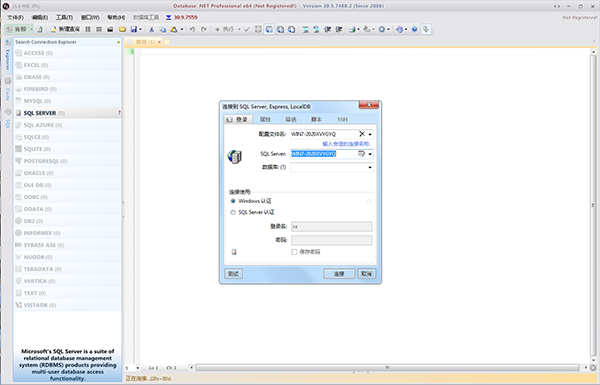
Task: Click browse servers icon in SQL Server field
Action: coord(361,153)
